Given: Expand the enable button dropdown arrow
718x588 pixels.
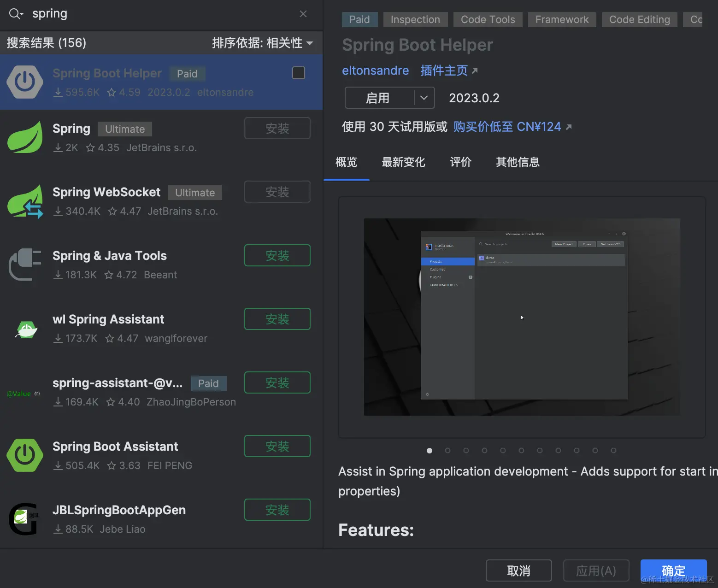Looking at the screenshot, I should coord(424,98).
